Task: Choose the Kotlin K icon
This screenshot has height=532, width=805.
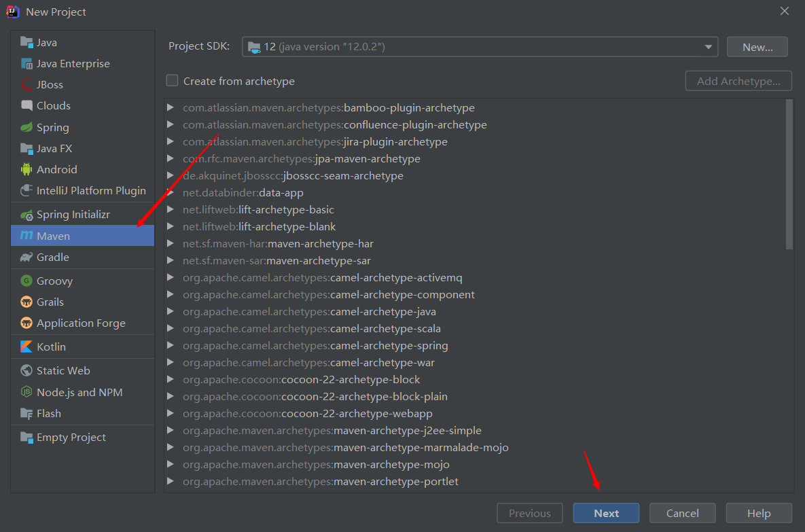Action: (x=26, y=347)
